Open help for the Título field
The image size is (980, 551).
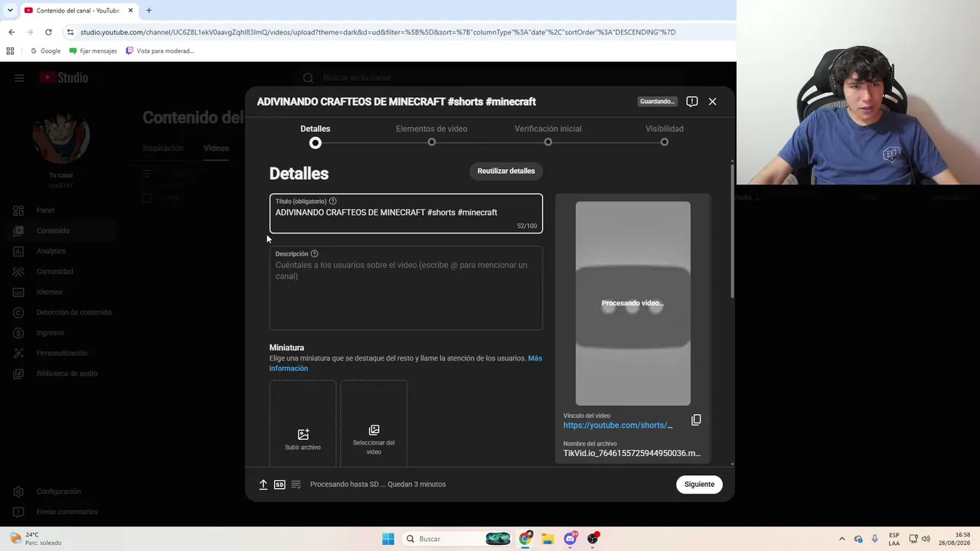coord(332,201)
